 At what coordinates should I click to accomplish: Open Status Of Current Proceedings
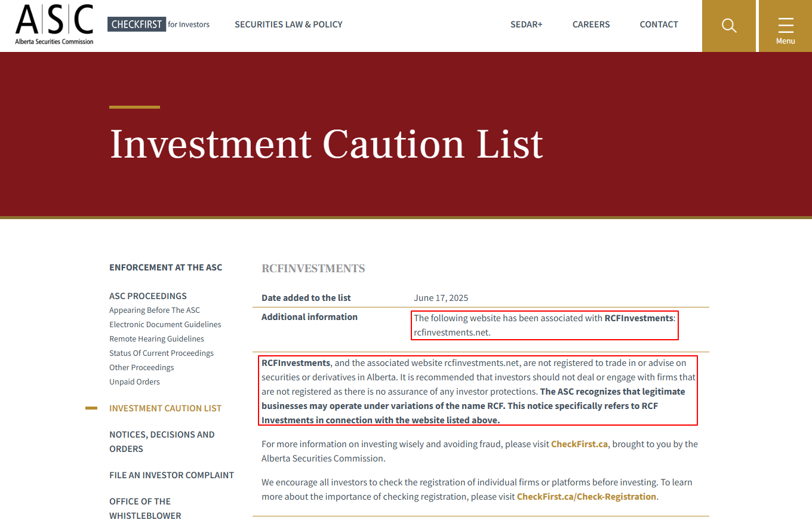161,353
